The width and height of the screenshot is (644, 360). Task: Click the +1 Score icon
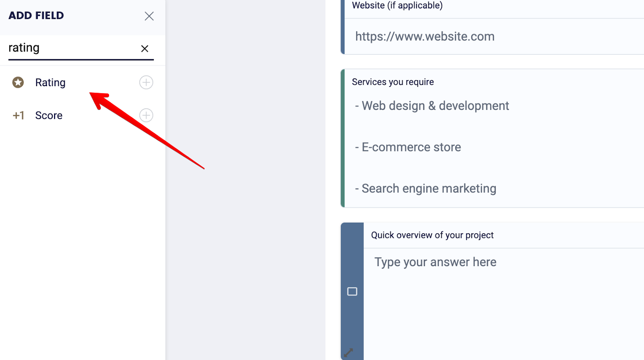(19, 116)
